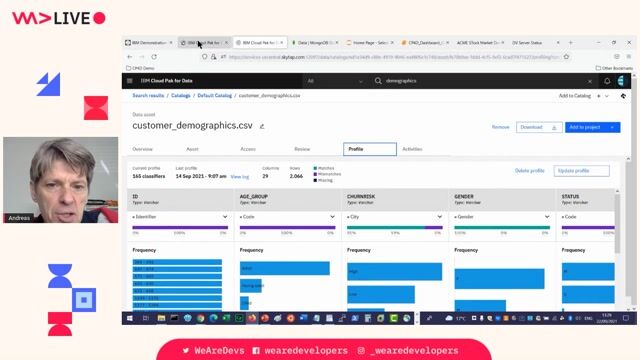The image size is (640, 360).
Task: Click the top CHURNRISK frequency bar
Action: click(x=394, y=271)
